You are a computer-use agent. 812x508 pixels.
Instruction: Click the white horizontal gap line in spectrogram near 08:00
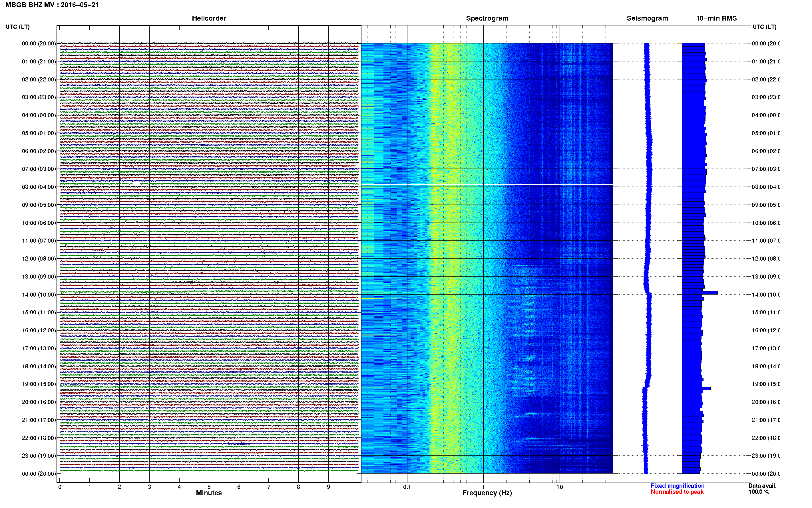click(487, 185)
